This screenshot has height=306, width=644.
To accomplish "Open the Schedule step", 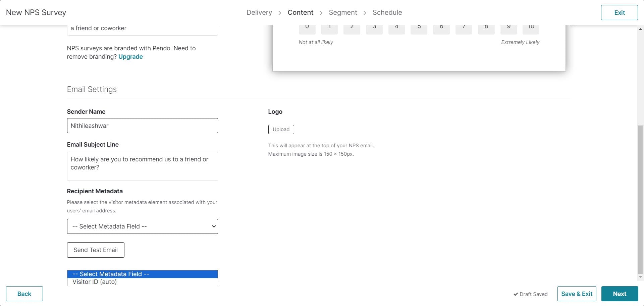I will pyautogui.click(x=387, y=12).
